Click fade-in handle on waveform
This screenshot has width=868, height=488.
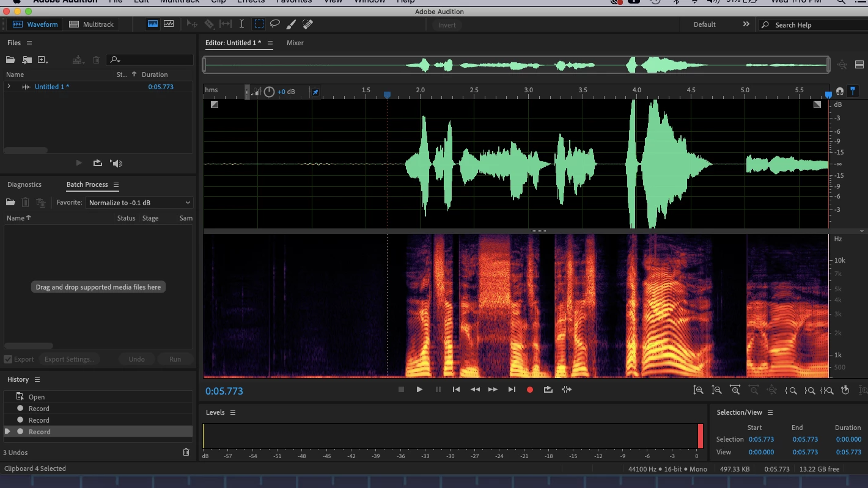point(215,104)
